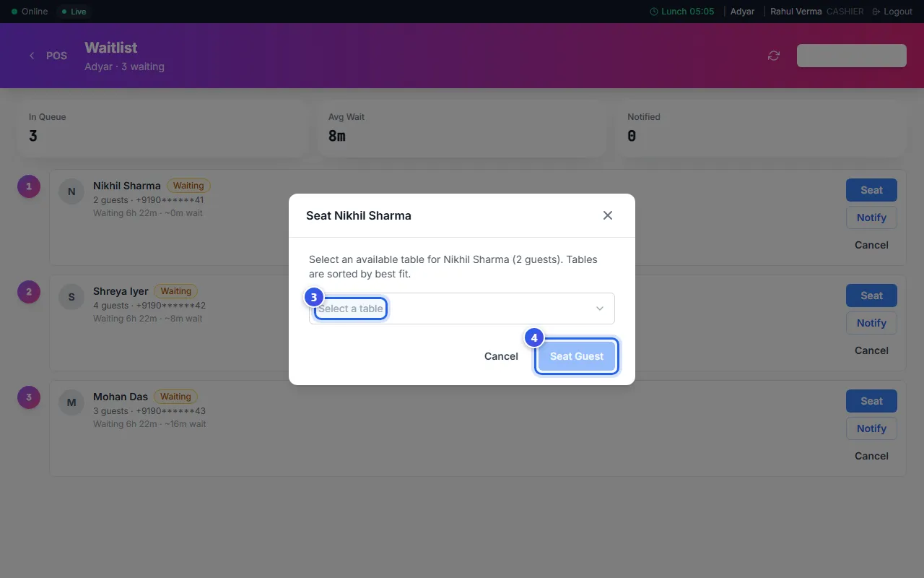Image resolution: width=924 pixels, height=578 pixels.
Task: Cancel Nikhil Sharma's waitlist entry
Action: coord(871,245)
